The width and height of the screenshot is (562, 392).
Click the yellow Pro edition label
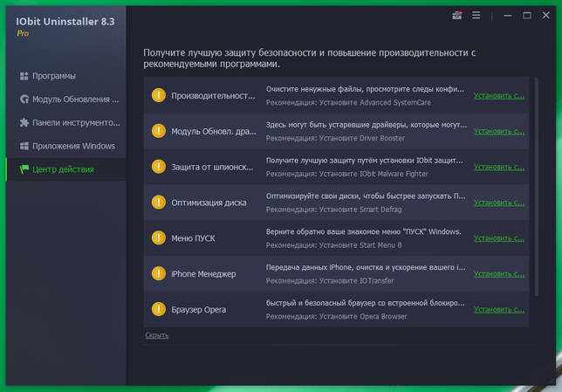tap(23, 33)
